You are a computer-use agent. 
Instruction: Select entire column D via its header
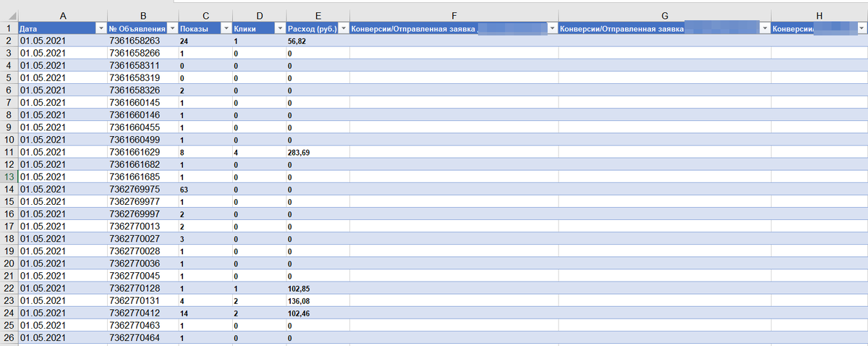(x=259, y=15)
